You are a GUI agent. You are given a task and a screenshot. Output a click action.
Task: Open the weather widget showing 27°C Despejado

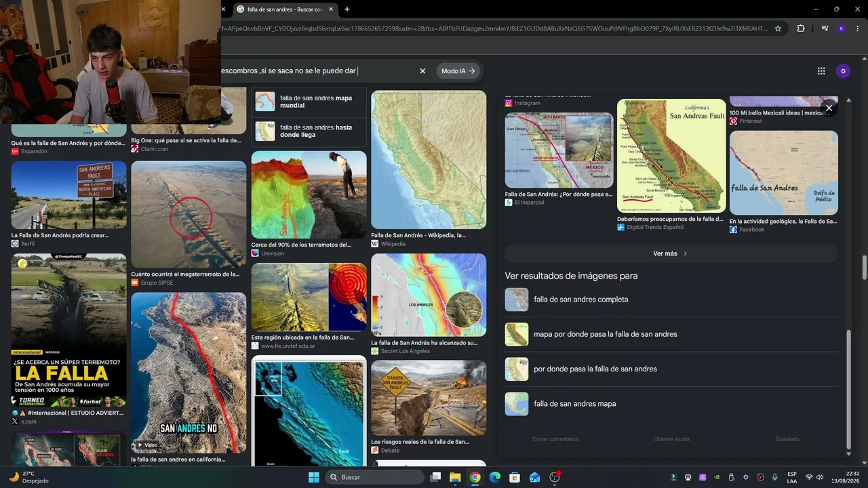pos(29,477)
